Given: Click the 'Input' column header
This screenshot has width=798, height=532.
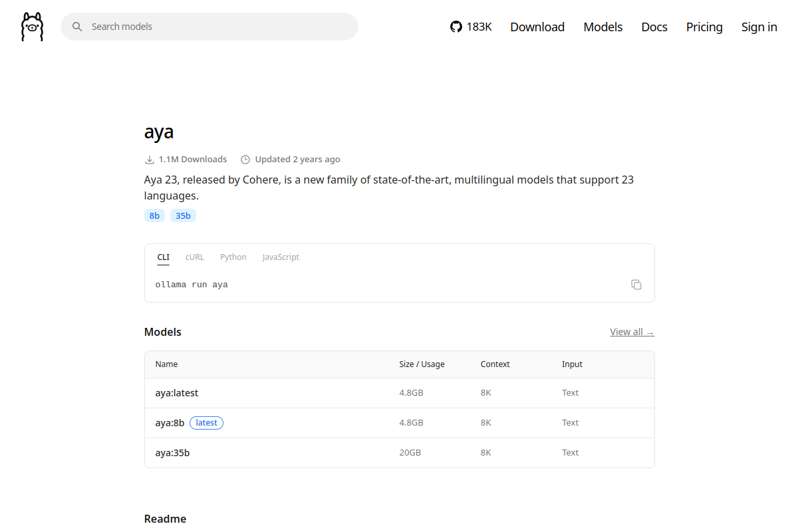Looking at the screenshot, I should pyautogui.click(x=572, y=364).
